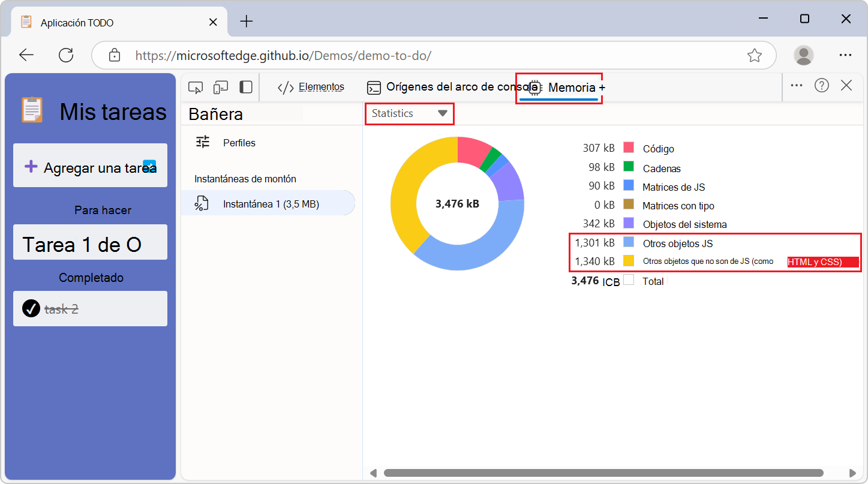868x484 pixels.
Task: Open the Elementos tab
Action: click(311, 88)
